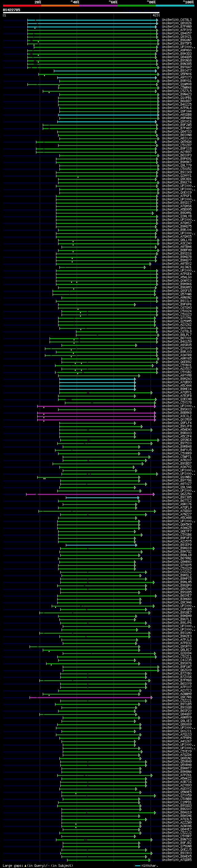Viewport: 197px width, 868px height.
Task: Open hit UniRef100_Q10PB1
Action: click(x=177, y=98)
